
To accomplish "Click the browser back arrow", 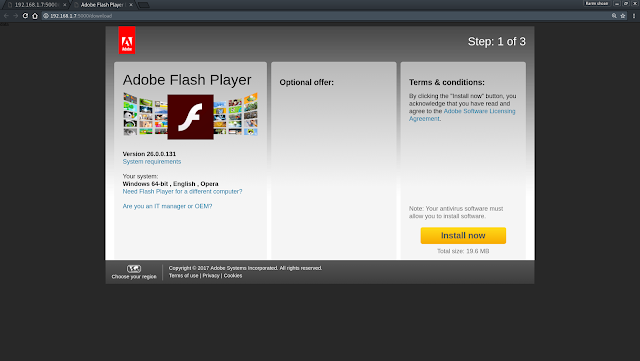I will click(6, 16).
